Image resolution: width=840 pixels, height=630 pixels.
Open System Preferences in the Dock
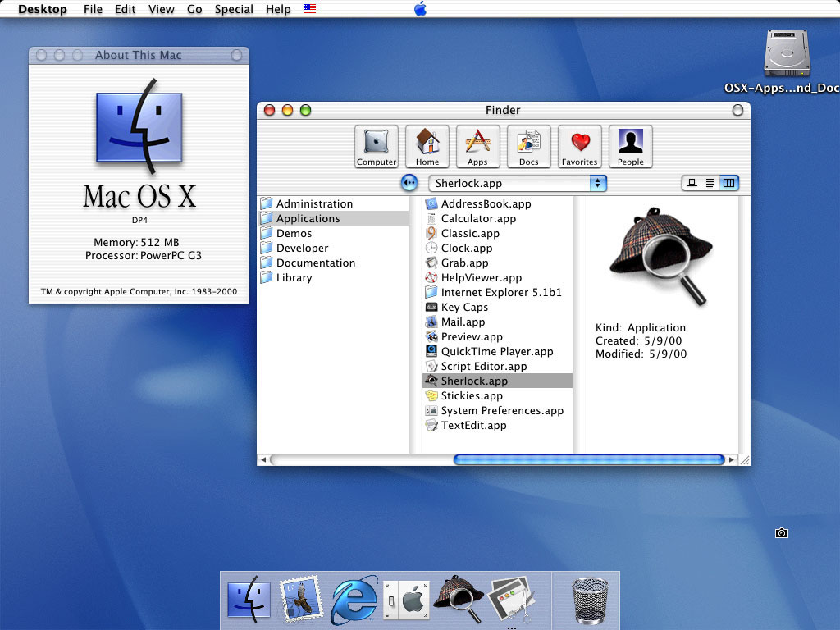click(x=406, y=600)
